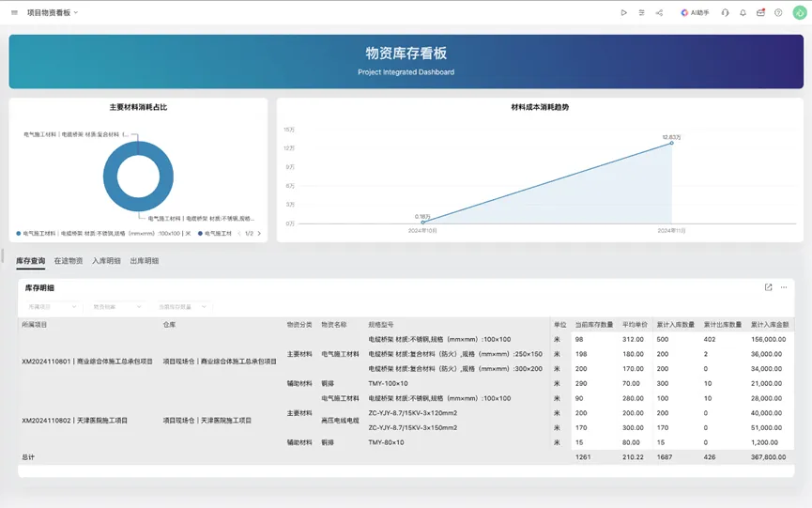
Task: Open the notifications bell
Action: (x=743, y=13)
